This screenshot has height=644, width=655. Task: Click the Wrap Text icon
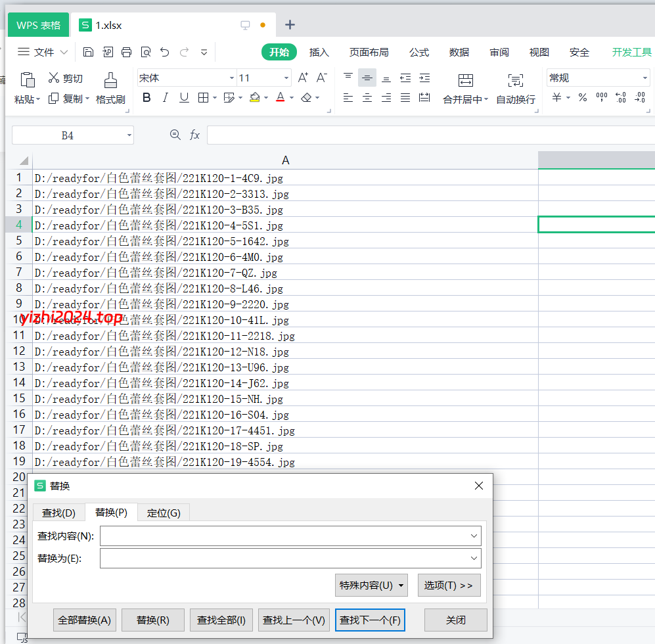pos(516,80)
